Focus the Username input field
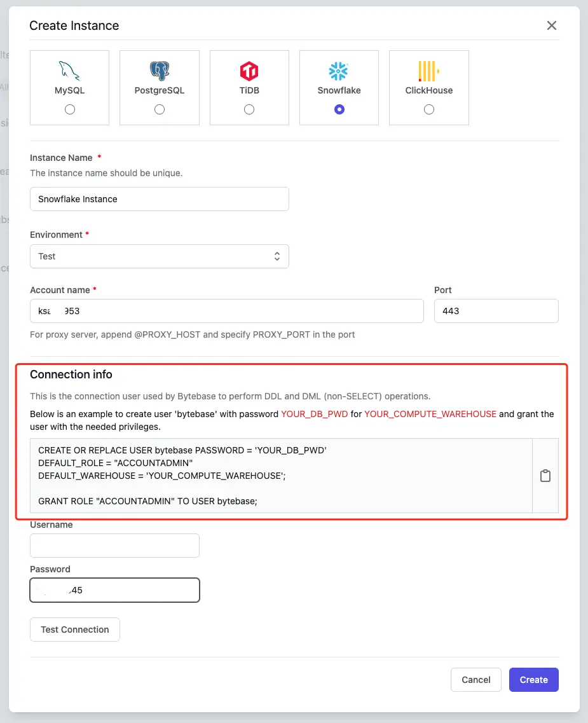The height and width of the screenshot is (723, 588). [115, 546]
